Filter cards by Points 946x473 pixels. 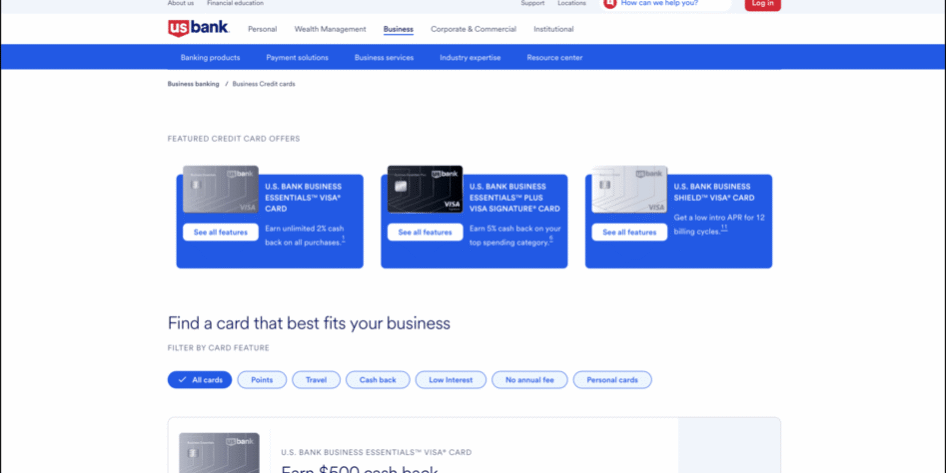[262, 380]
